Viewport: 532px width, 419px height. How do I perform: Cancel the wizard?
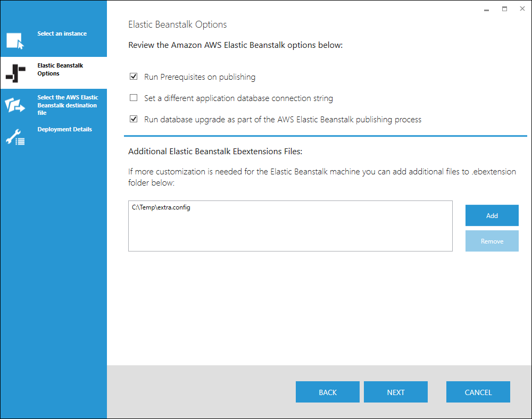[x=478, y=392]
